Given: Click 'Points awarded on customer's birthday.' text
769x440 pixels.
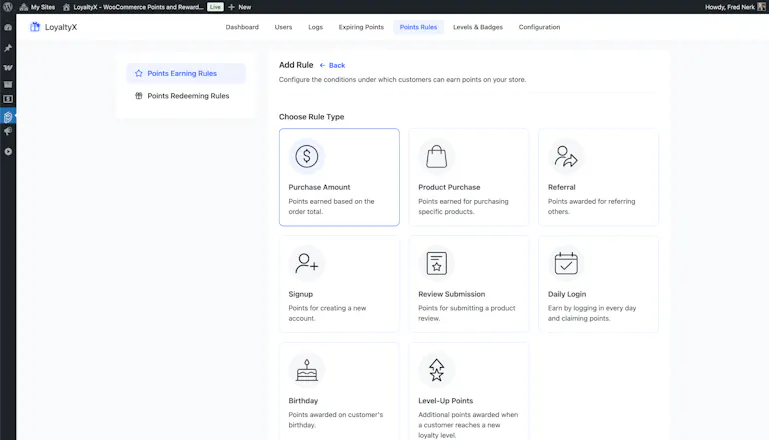Looking at the screenshot, I should tap(336, 419).
